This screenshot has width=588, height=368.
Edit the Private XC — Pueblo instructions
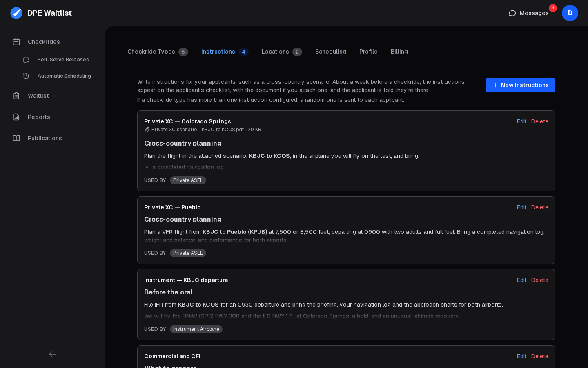(521, 207)
